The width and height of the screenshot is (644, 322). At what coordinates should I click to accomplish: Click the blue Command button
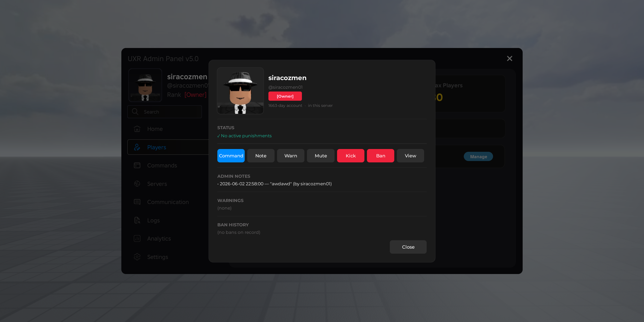(x=231, y=156)
